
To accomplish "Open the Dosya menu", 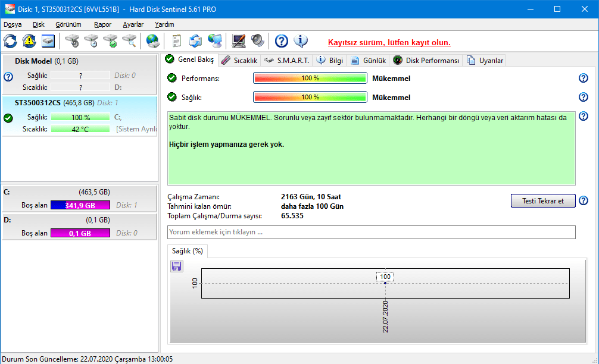I will (x=13, y=24).
